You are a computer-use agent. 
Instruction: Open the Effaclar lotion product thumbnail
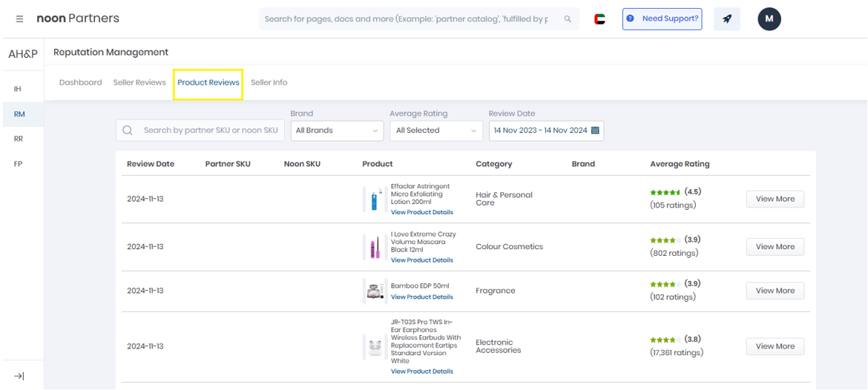376,199
